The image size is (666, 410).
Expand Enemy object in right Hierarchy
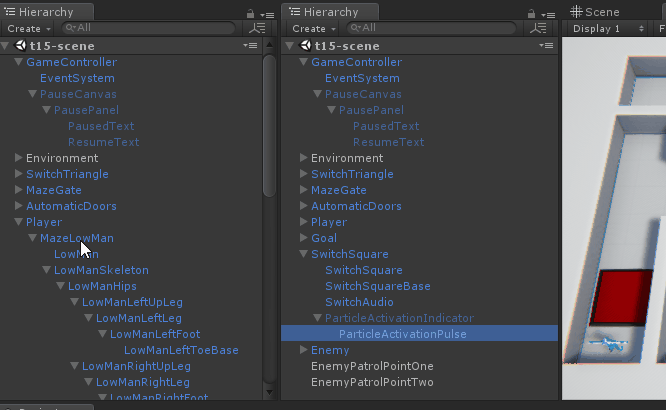[x=303, y=350]
